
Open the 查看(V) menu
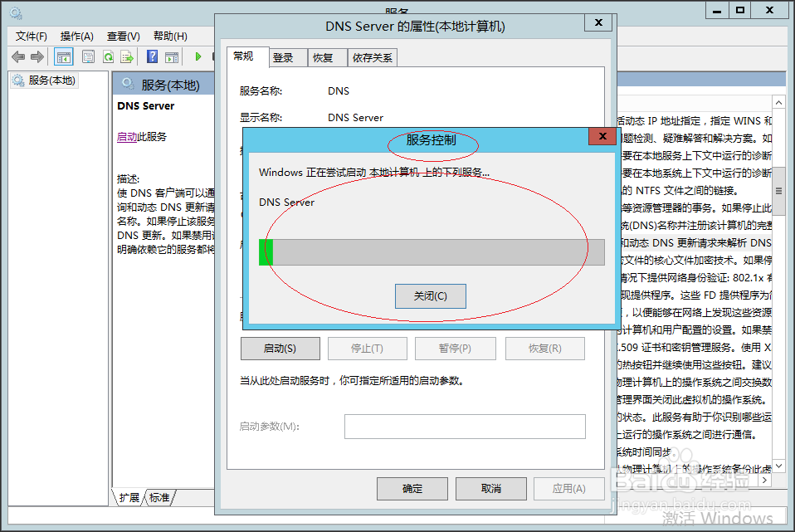click(x=123, y=36)
